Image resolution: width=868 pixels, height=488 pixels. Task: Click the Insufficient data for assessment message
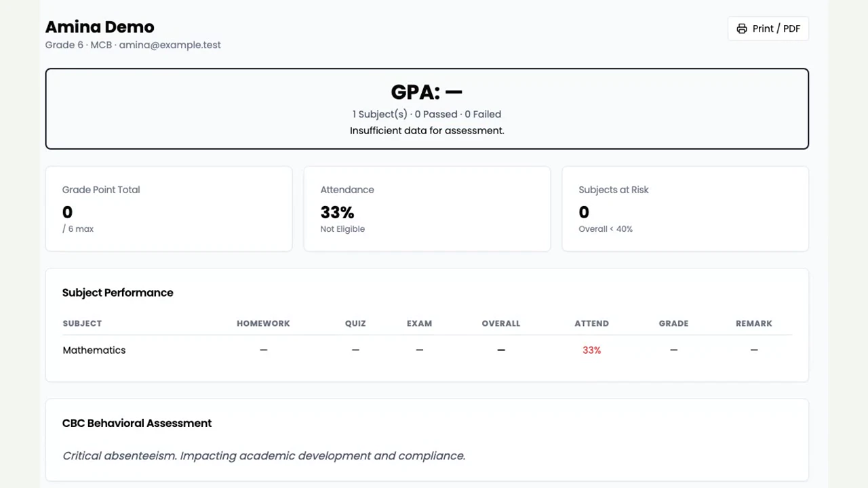427,130
